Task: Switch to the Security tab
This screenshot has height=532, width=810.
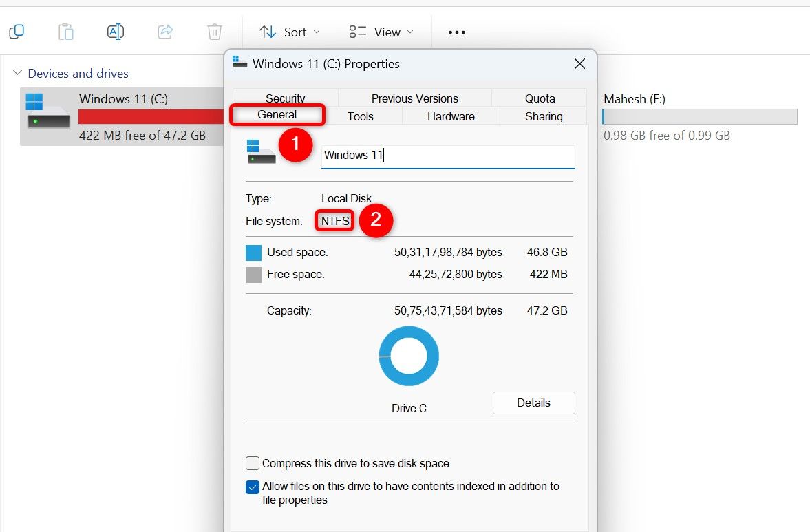Action: pos(285,98)
